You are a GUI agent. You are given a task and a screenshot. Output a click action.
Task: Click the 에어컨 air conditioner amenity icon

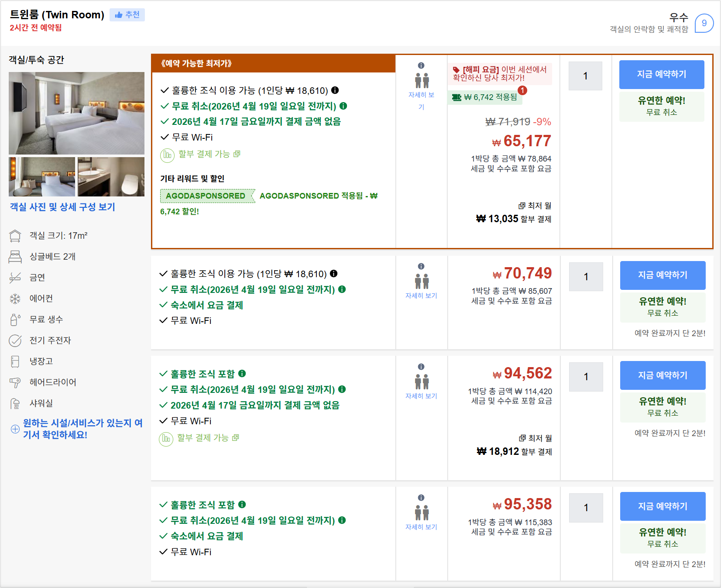[15, 298]
